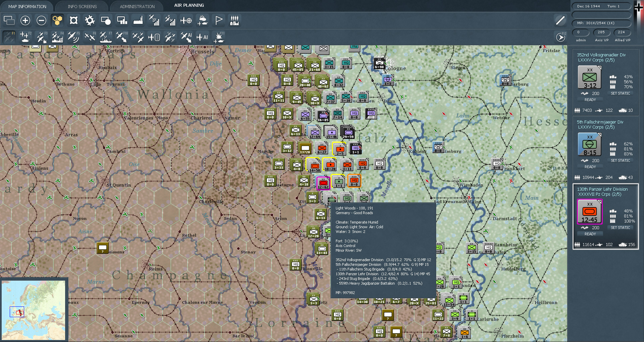Toggle the overlapping windows unit display icon

tap(9, 20)
